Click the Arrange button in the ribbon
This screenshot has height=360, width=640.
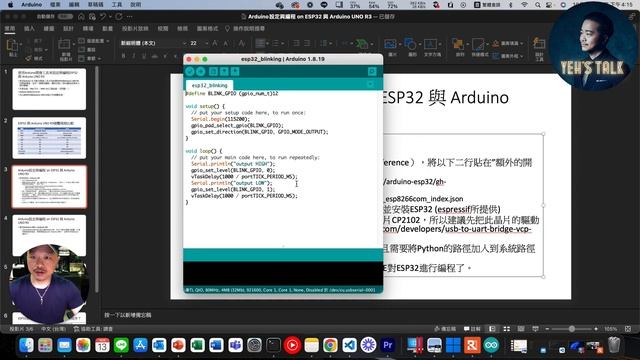pos(459,47)
